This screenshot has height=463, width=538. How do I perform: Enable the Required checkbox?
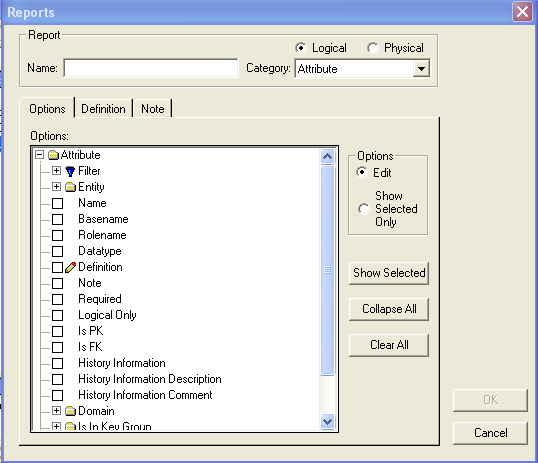point(57,299)
